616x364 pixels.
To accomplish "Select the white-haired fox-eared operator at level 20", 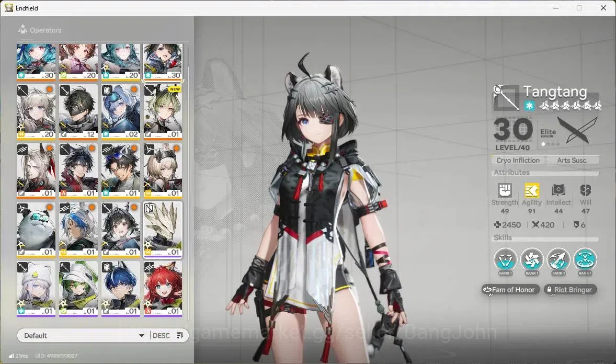I will click(36, 112).
